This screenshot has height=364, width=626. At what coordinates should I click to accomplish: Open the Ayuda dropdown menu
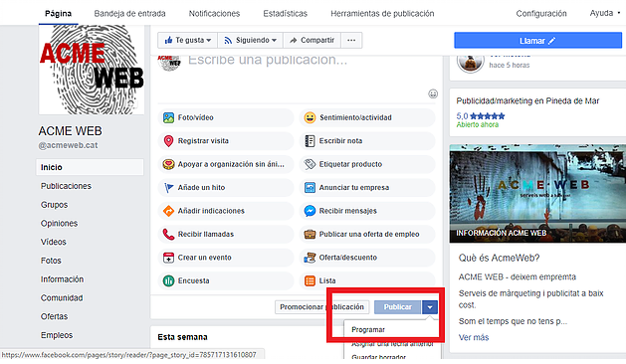[605, 13]
